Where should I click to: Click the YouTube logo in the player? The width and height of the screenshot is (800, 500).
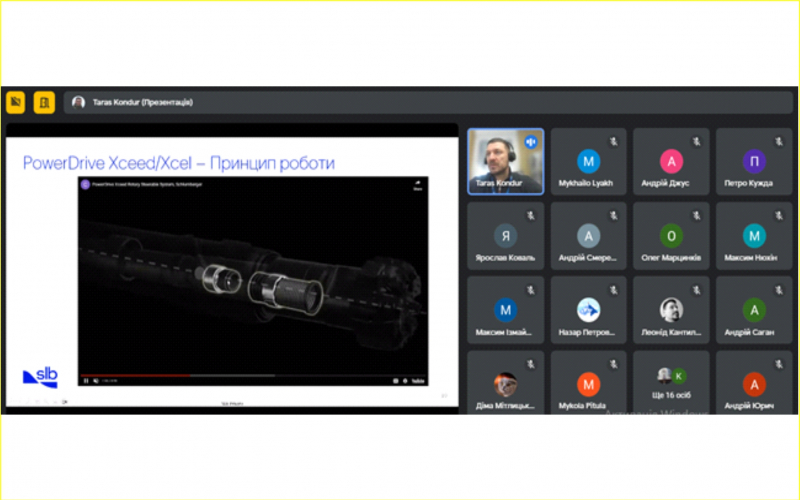(418, 381)
